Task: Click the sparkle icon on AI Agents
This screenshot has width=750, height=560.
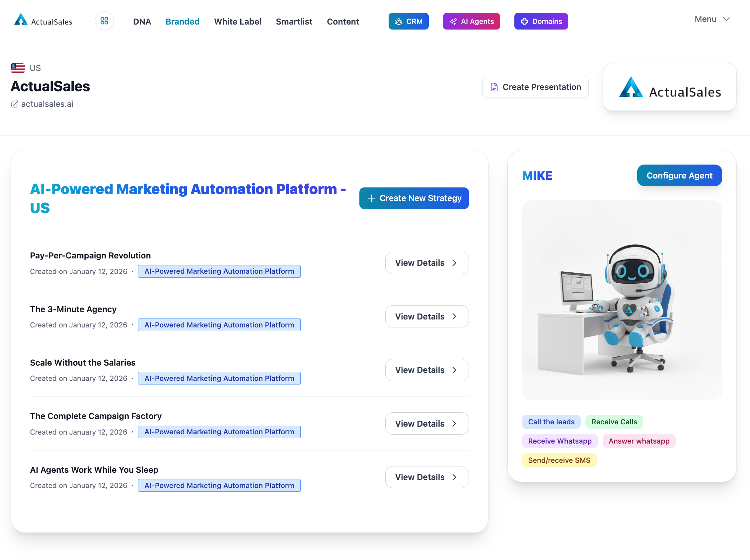Action: (x=453, y=21)
